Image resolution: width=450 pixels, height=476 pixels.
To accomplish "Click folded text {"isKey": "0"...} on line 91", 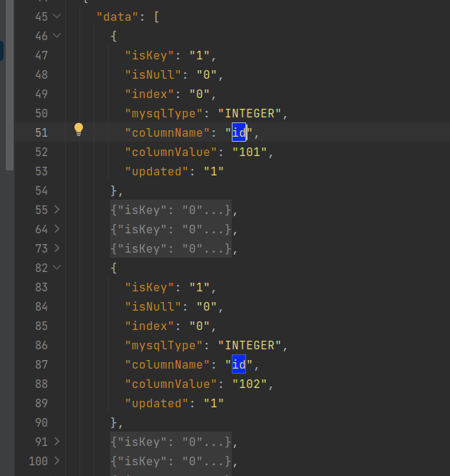I will [x=171, y=442].
